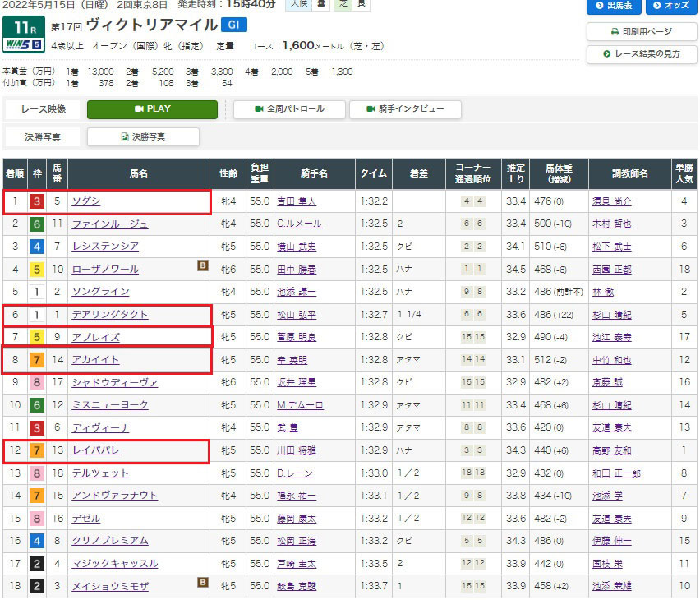
Task: Click the 馬名 column header
Action: click(138, 173)
